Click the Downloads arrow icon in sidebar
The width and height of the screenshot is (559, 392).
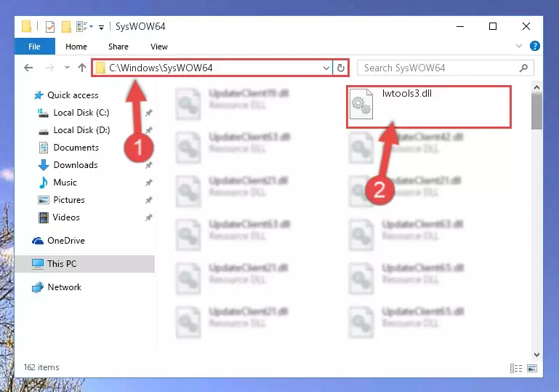pos(44,165)
